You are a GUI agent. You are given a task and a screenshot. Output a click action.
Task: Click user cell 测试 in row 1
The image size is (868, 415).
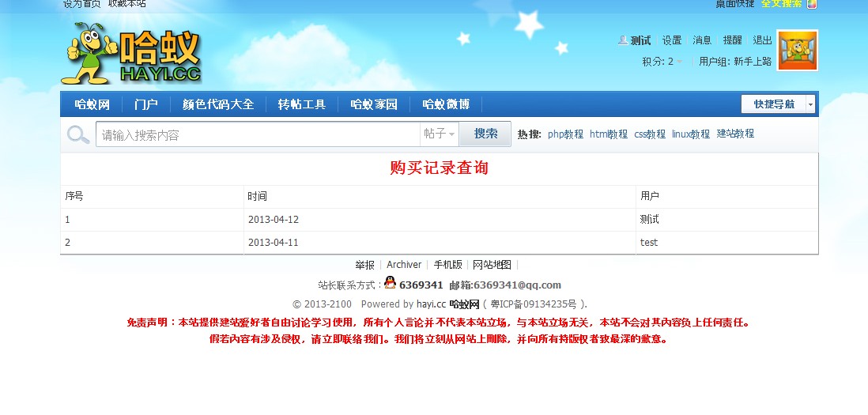click(649, 220)
